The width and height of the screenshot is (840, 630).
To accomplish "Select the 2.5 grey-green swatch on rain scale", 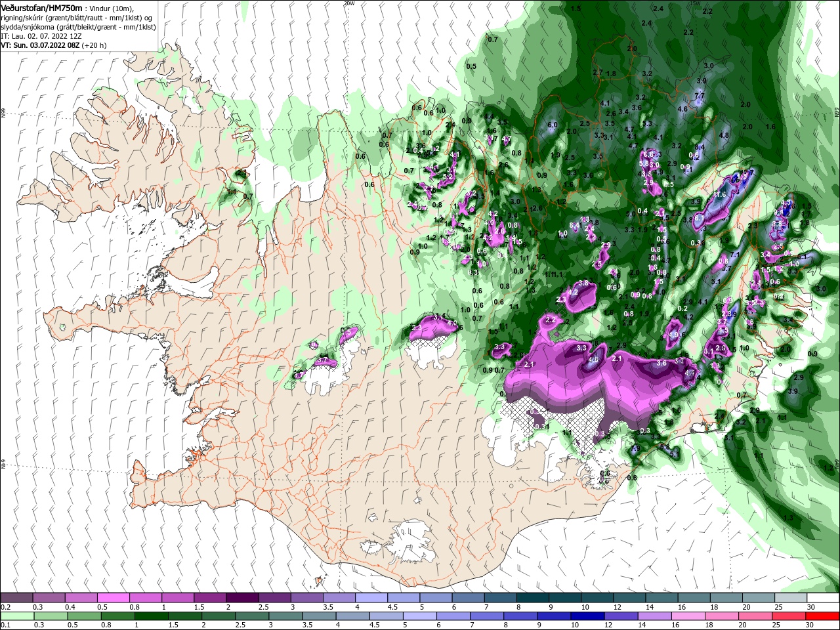I will click(252, 616).
